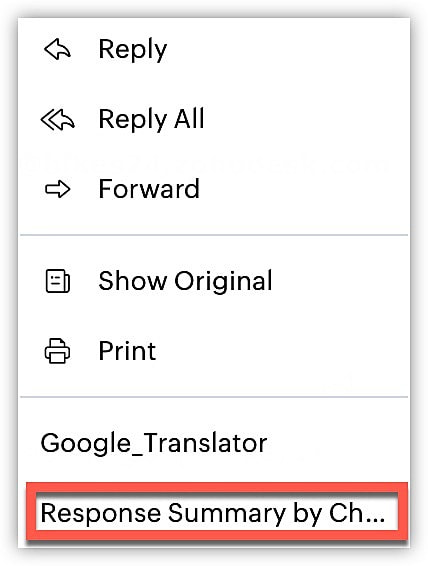The width and height of the screenshot is (428, 566).
Task: Click the word "Original" in Show Original
Action: point(223,282)
